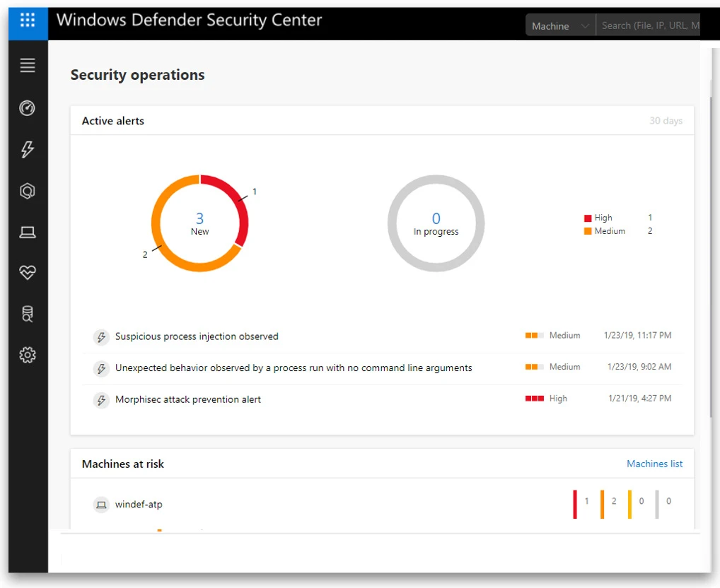This screenshot has width=720, height=588.
Task: Click the shield automated investigations icon
Action: [x=28, y=191]
